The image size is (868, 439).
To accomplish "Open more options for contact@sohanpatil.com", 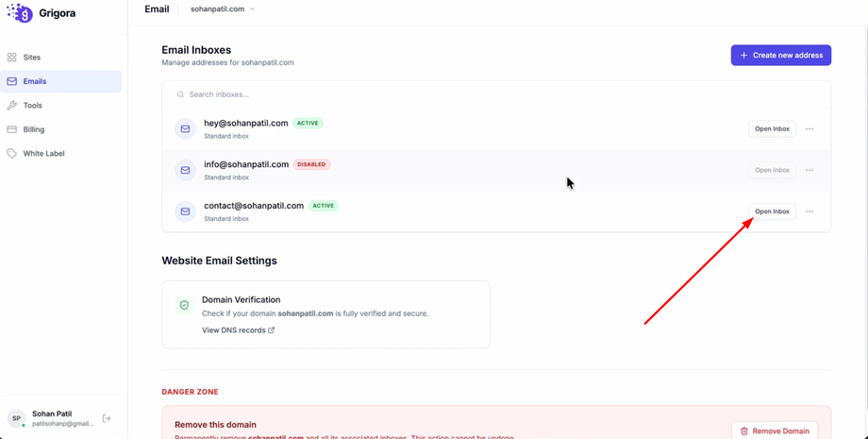I will [810, 211].
